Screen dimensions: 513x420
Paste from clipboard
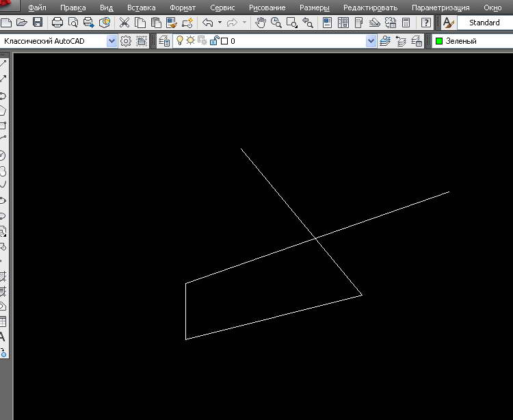(x=156, y=23)
